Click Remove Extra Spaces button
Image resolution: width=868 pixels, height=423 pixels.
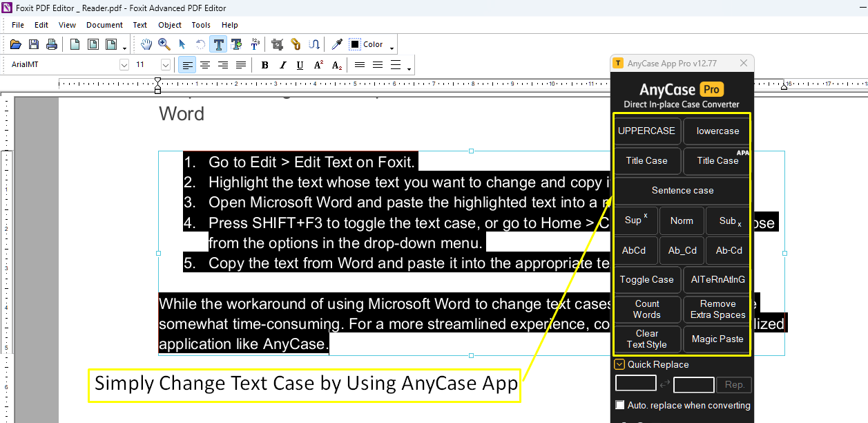pyautogui.click(x=717, y=309)
